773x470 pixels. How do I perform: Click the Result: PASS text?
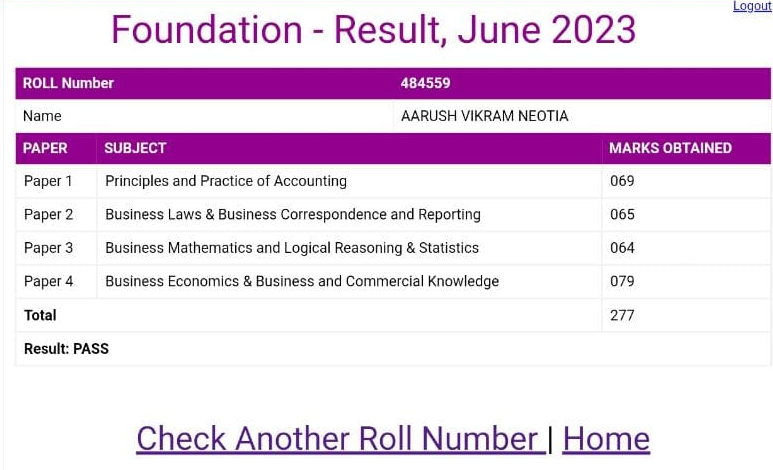pos(66,349)
